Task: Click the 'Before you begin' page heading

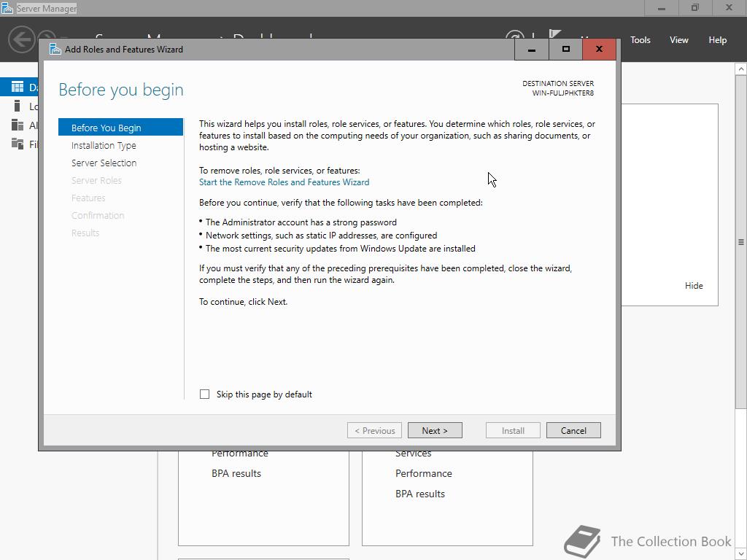Action: 121,90
